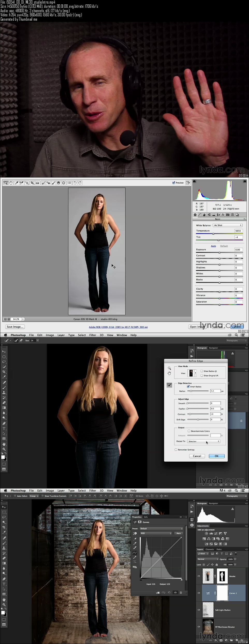Switch to the Paths tab
This screenshot has height=644, width=249.
219,549
